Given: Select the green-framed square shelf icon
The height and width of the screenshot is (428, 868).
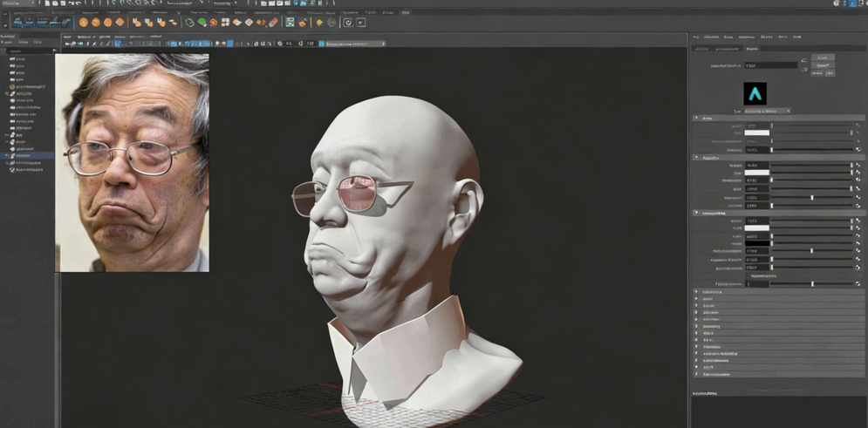Looking at the screenshot, I should coord(290,22).
